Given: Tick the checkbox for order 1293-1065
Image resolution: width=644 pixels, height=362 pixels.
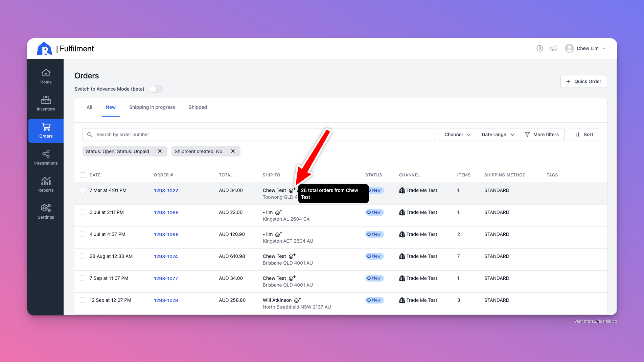Looking at the screenshot, I should pos(83,212).
